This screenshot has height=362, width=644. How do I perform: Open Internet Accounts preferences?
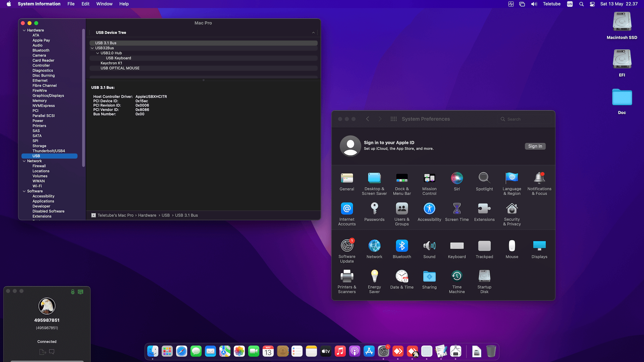[347, 215]
